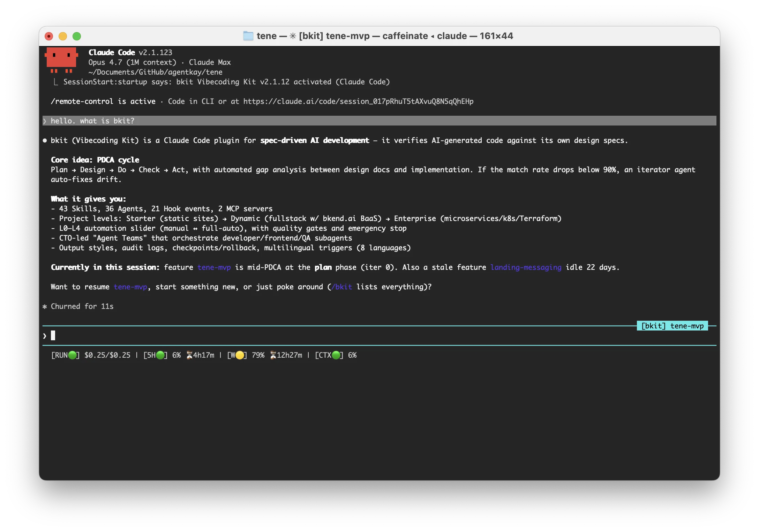Click the bullet marker before the bkit answer
This screenshot has height=532, width=759.
[44, 140]
